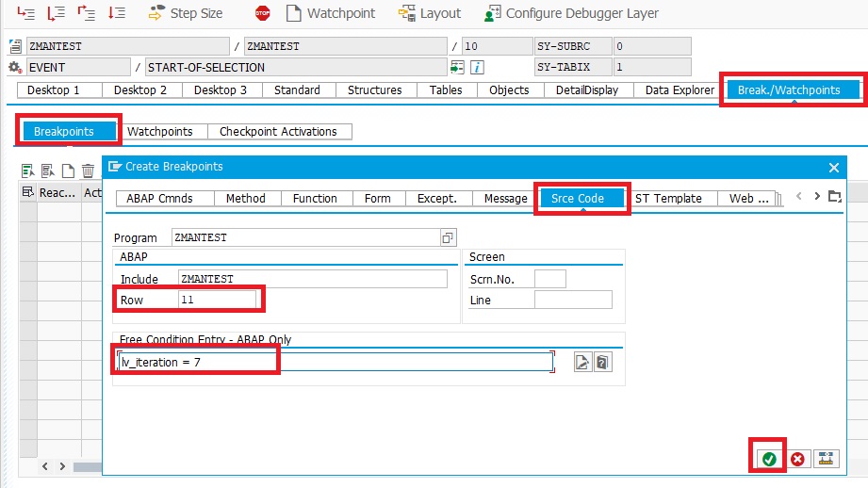Click the gear icon beside EVENT
Screen dimensions: 868x488
pyautogui.click(x=15, y=68)
